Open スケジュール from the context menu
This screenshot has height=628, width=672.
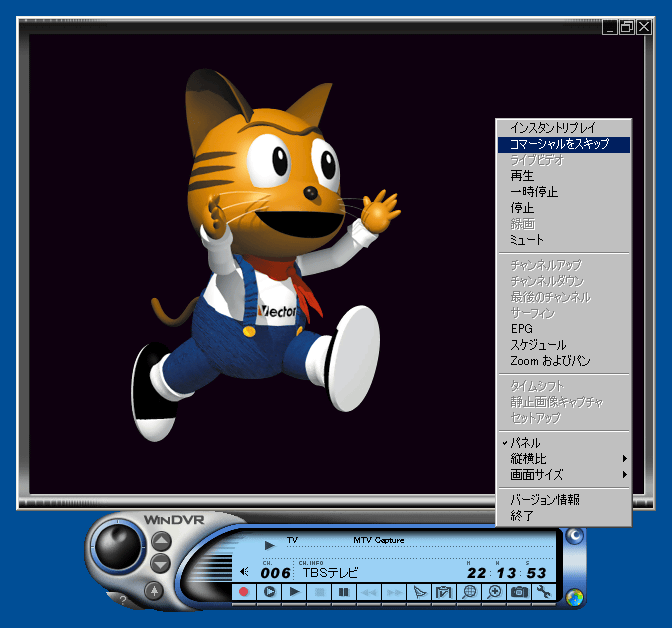[x=564, y=345]
